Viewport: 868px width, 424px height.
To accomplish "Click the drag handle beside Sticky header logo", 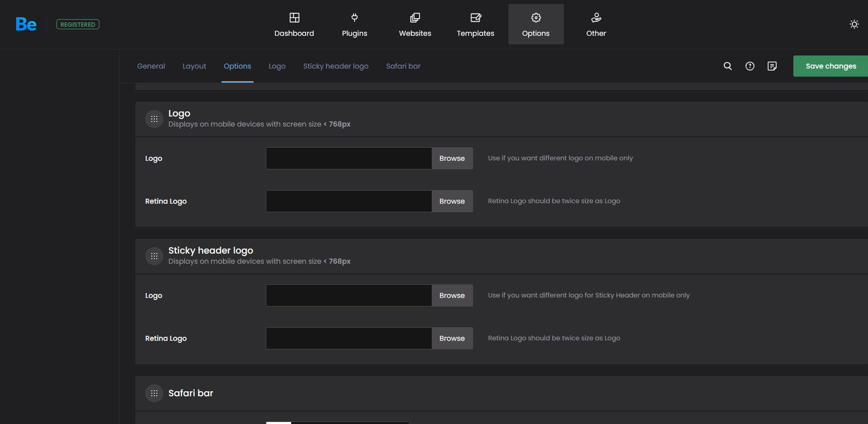I will pyautogui.click(x=154, y=256).
